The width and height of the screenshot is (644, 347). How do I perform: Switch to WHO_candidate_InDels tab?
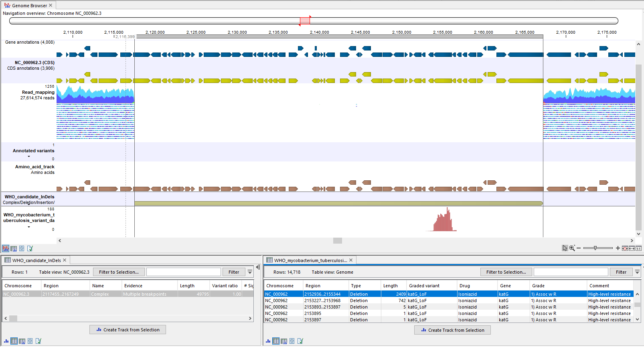point(36,260)
